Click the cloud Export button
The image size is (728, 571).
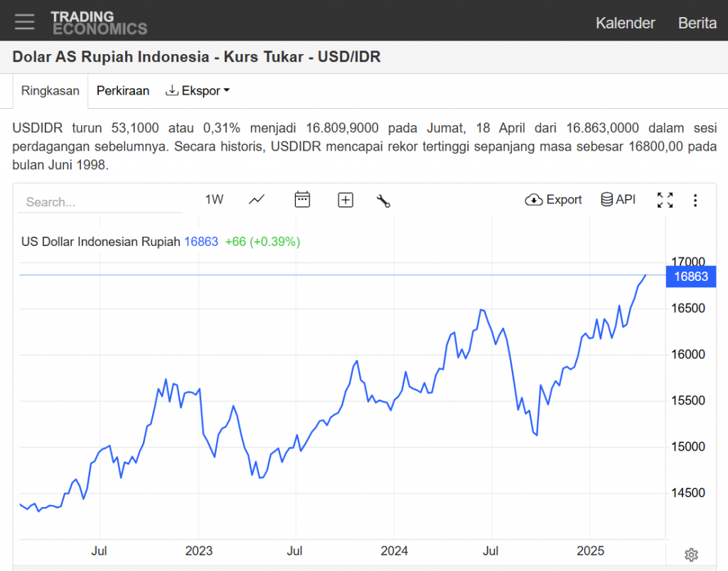click(x=553, y=200)
